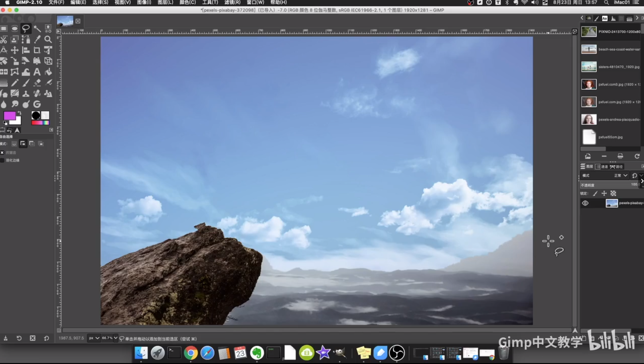The width and height of the screenshot is (644, 364).
Task: Adjust the layer opacity slider
Action: click(610, 185)
